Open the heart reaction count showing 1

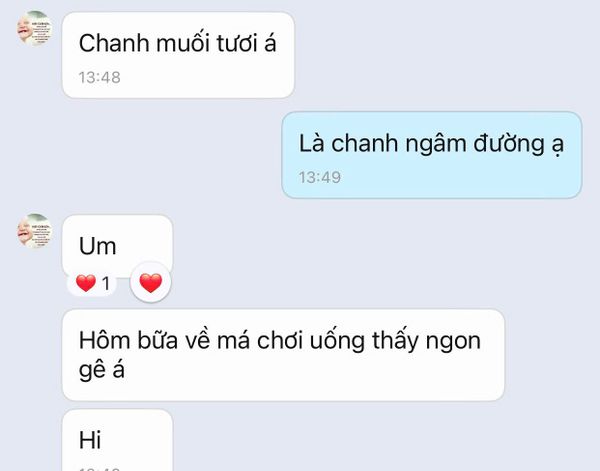[x=92, y=284]
